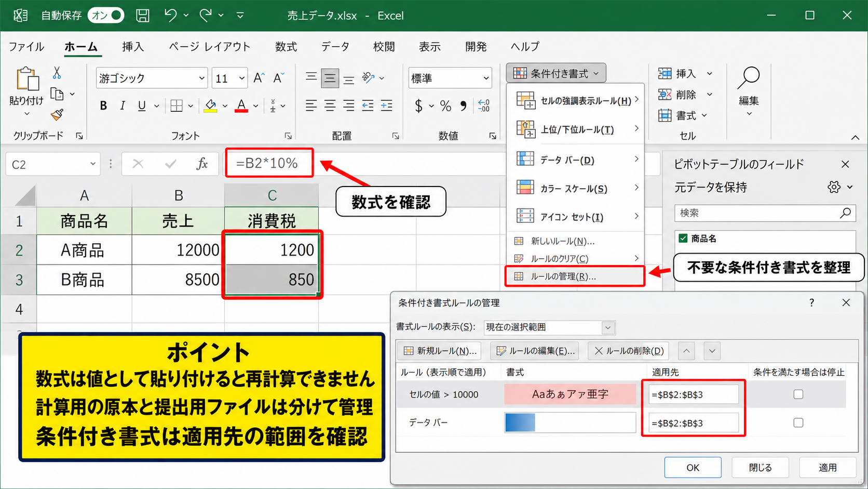Click the Comma Style icon
The width and height of the screenshot is (868, 489).
tap(463, 106)
